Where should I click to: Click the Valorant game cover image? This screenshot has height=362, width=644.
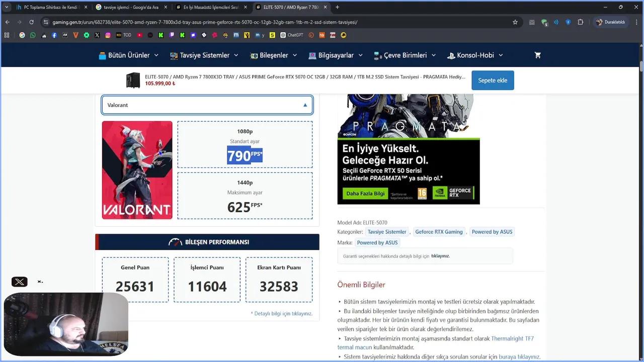tap(137, 170)
